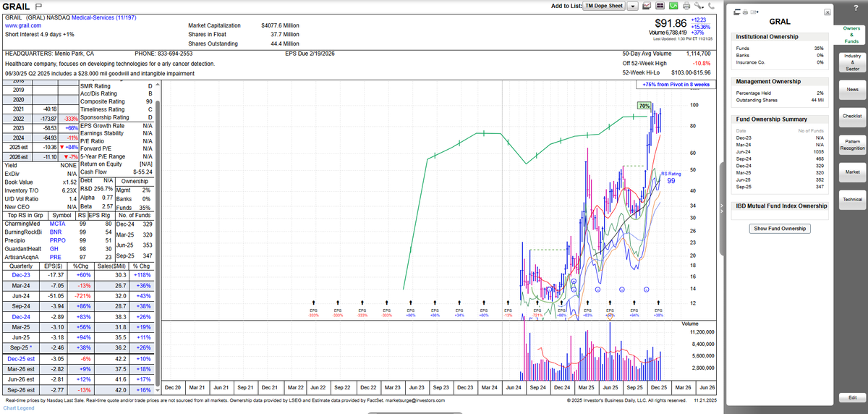Open peer symbol BNR
This screenshot has height=414, width=868.
56,232
